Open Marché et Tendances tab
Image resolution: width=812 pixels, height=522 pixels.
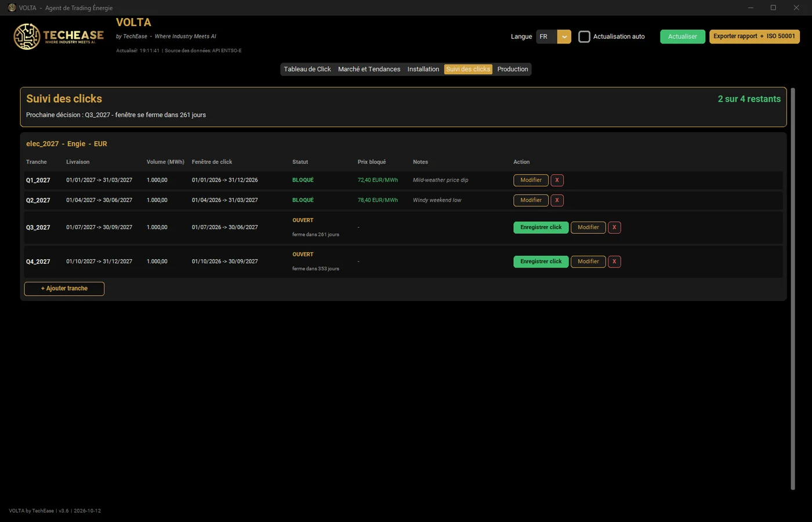[369, 69]
